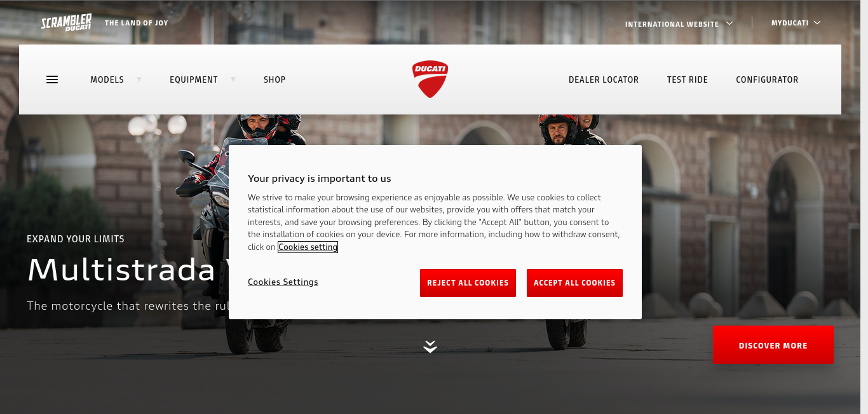868x414 pixels.
Task: Expand the Models dropdown arrow
Action: 139,79
